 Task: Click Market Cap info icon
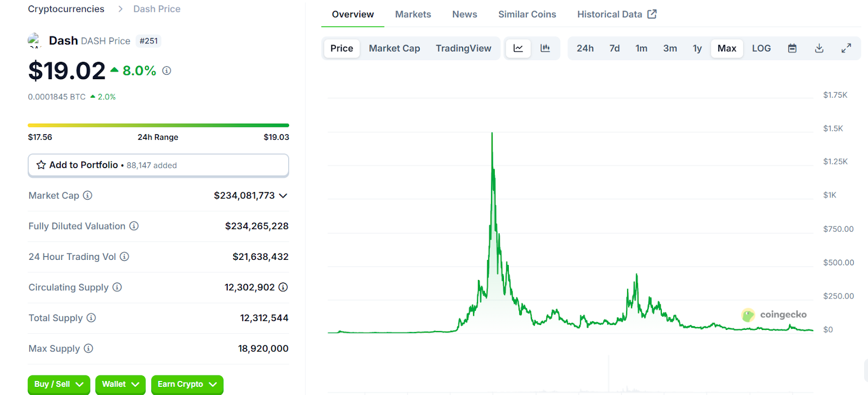(87, 195)
